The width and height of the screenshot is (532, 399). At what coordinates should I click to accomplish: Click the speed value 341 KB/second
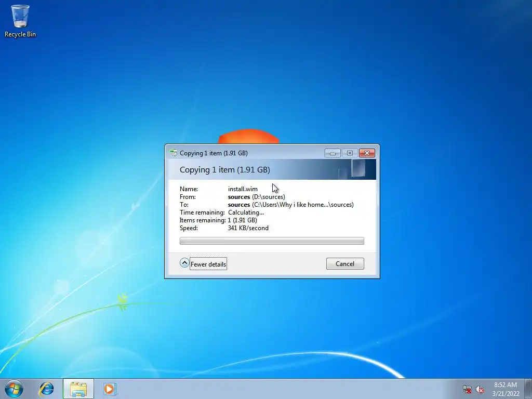248,228
